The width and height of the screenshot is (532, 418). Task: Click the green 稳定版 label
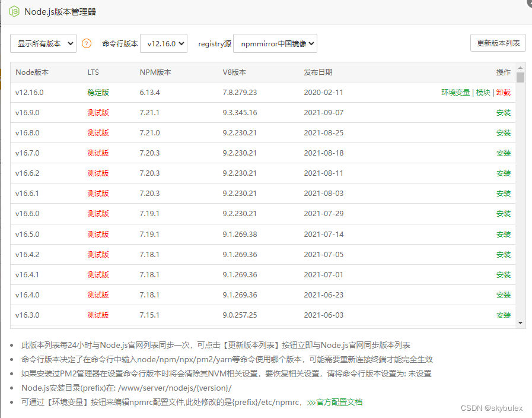98,93
